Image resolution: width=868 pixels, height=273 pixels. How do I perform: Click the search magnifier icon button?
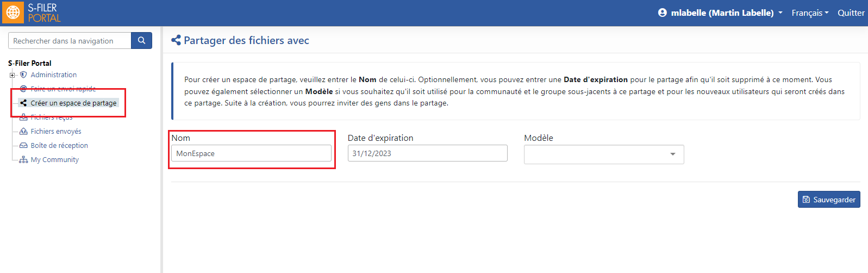141,40
